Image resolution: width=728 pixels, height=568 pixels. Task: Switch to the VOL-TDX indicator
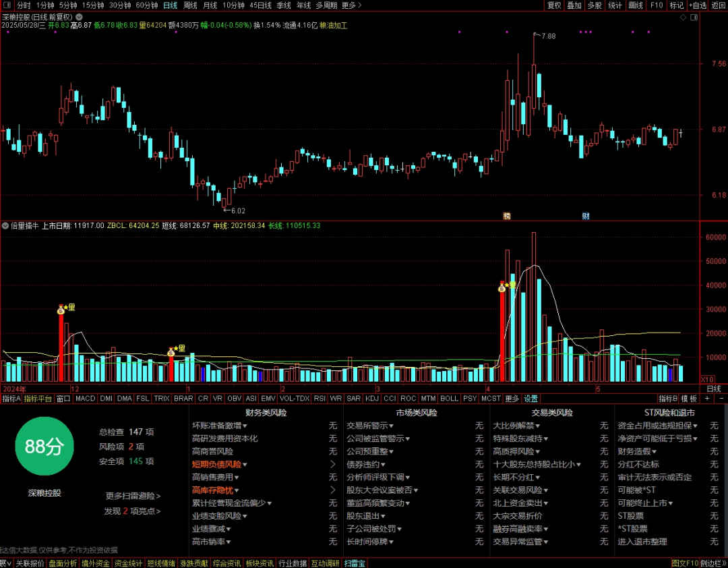[x=295, y=399]
